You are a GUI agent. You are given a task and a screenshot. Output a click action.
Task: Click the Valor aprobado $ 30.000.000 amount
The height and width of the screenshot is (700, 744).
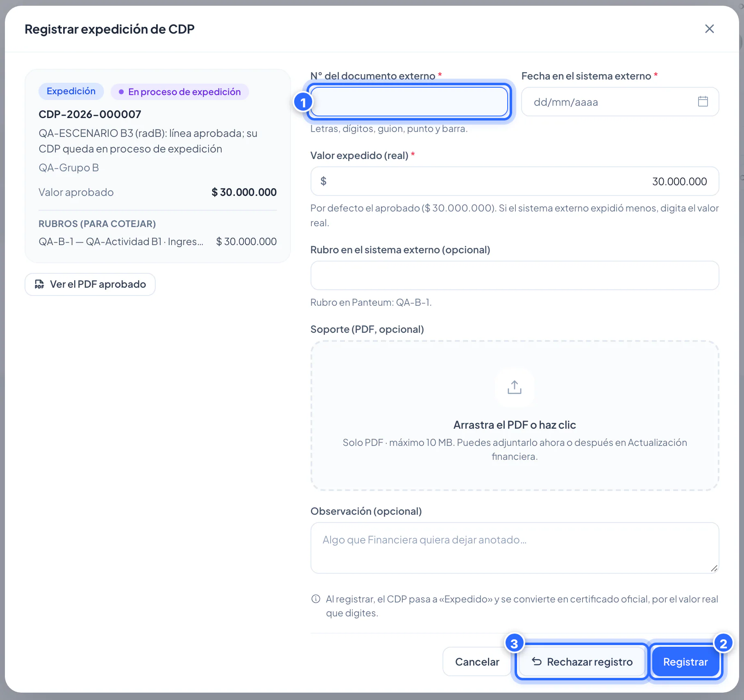tap(244, 192)
